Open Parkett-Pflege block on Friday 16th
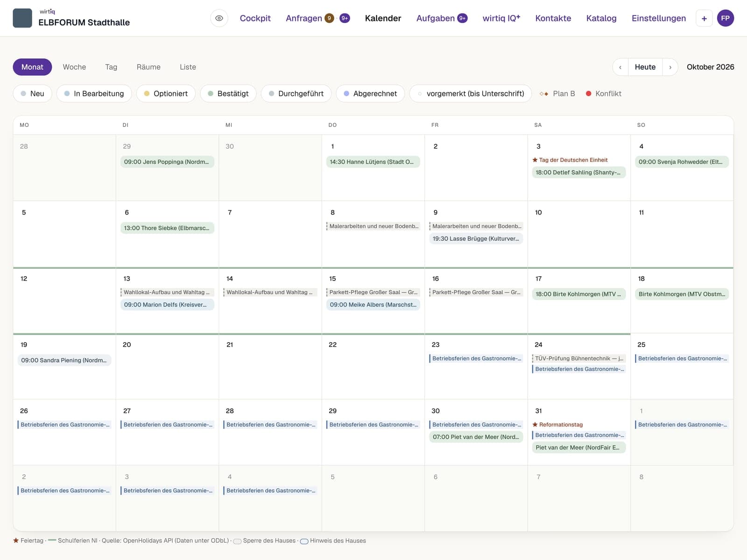Image resolution: width=747 pixels, height=560 pixels. pos(476,292)
